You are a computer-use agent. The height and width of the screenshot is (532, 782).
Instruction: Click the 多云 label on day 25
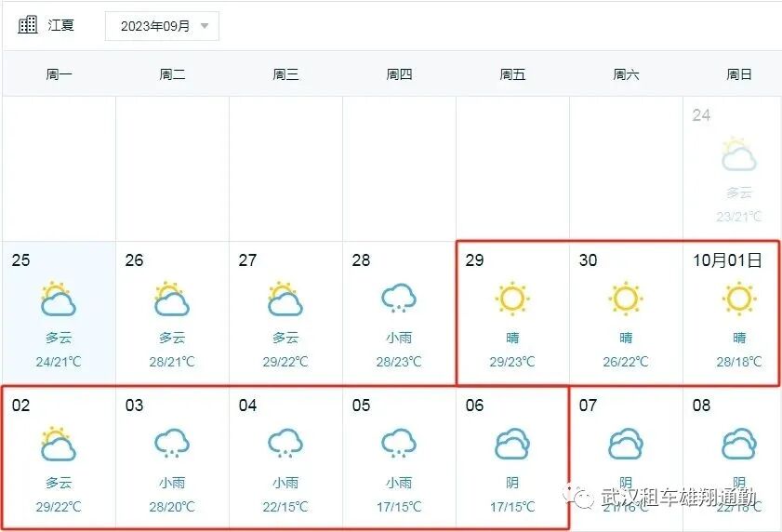[x=59, y=338]
